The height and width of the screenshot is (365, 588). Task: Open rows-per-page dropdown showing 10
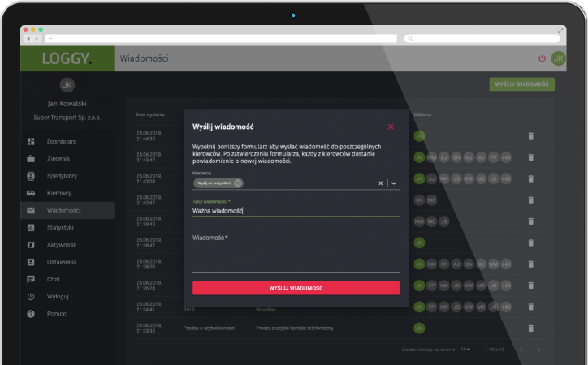point(465,349)
